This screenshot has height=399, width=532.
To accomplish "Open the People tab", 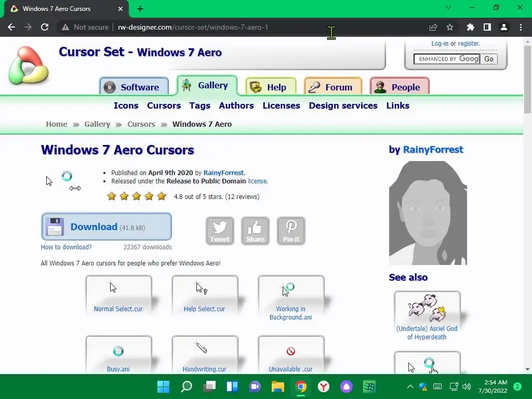I will 400,87.
